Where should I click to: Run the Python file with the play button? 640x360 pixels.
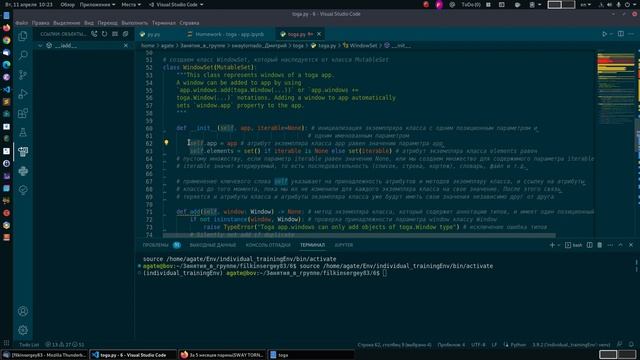tap(604, 34)
